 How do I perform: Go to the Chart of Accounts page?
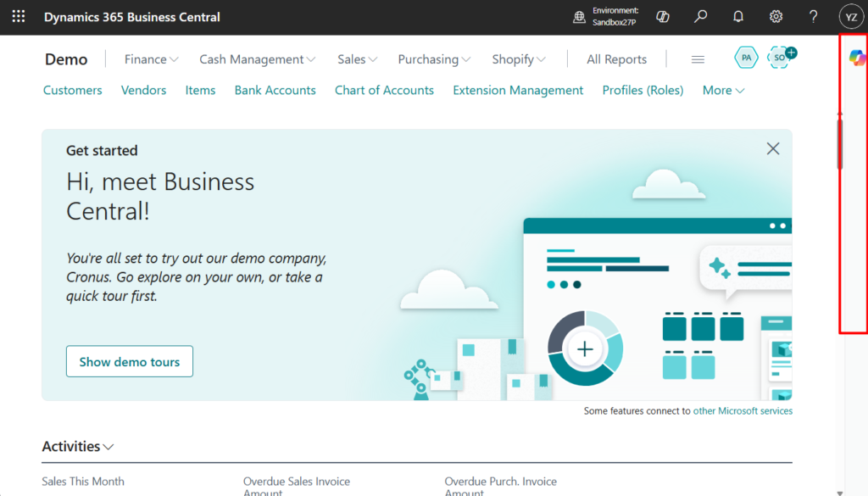pyautogui.click(x=384, y=90)
